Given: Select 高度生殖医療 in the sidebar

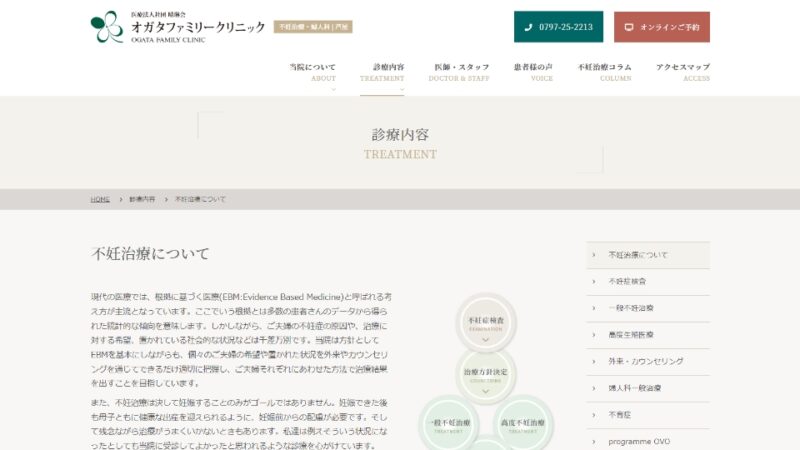Looking at the screenshot, I should 648,335.
